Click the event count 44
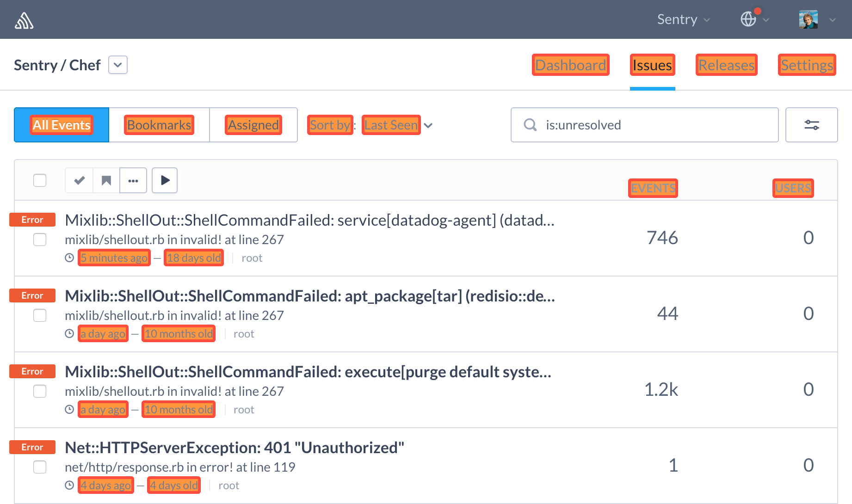Image resolution: width=852 pixels, height=504 pixels. tap(668, 313)
